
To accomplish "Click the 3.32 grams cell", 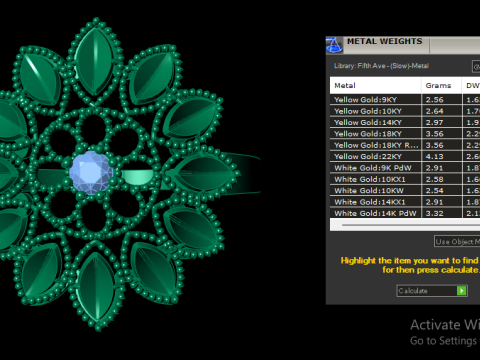I will 442,213.
